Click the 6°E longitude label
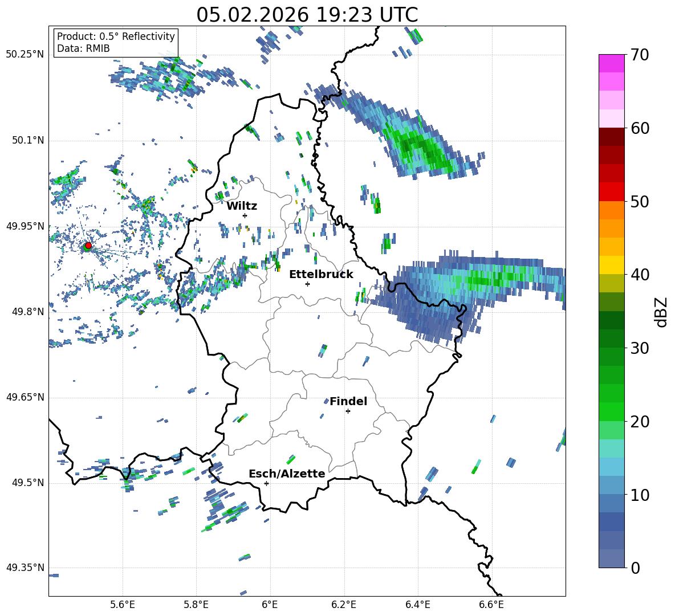 point(270,605)
